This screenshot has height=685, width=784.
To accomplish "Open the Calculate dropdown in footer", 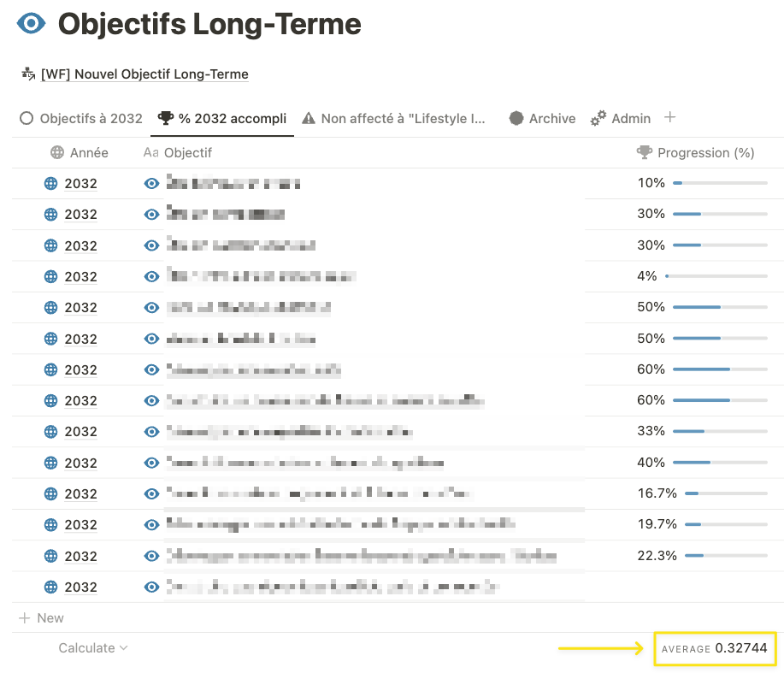I will click(92, 648).
